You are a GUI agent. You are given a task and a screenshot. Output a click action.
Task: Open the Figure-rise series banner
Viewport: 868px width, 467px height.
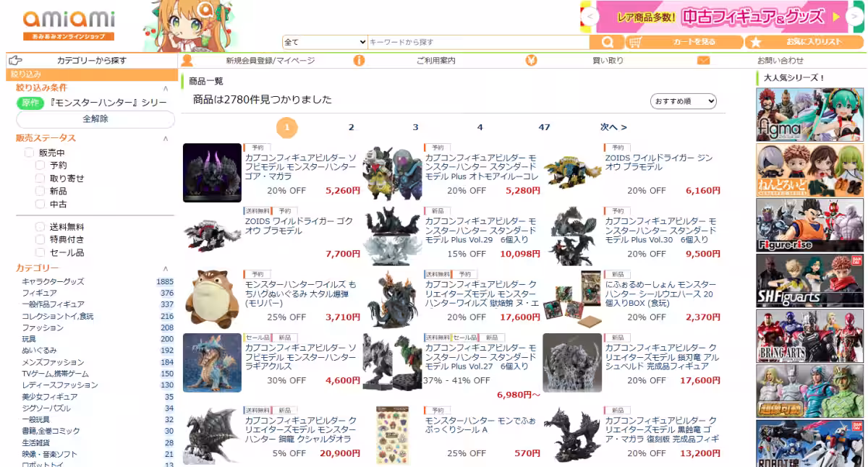809,225
